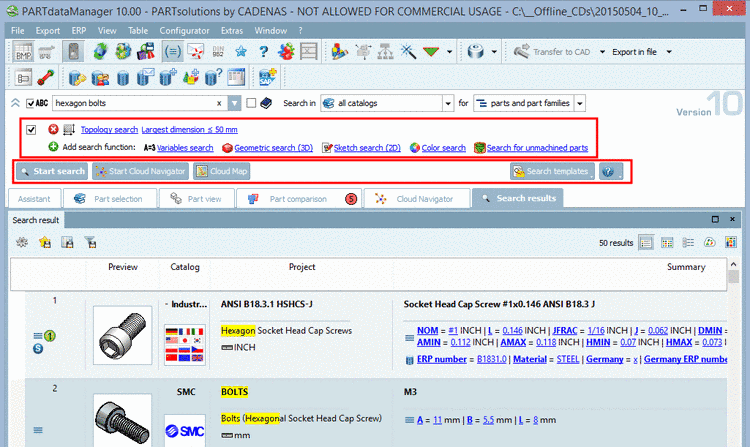Switch results to list view icon

646,243
